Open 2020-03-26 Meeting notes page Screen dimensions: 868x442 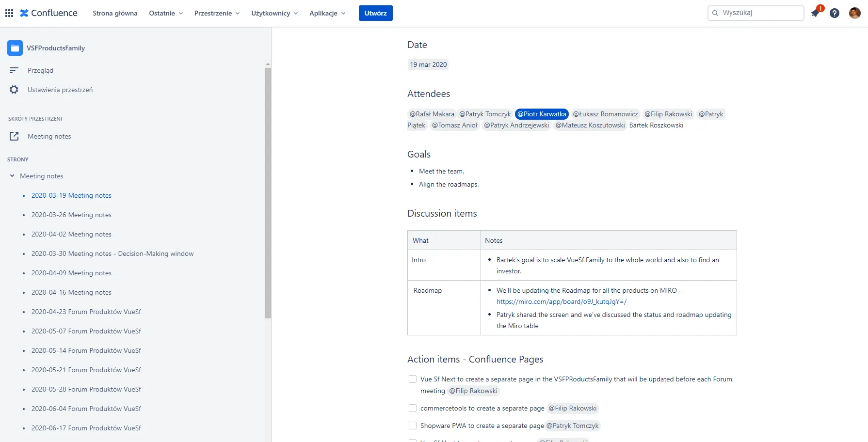(71, 215)
